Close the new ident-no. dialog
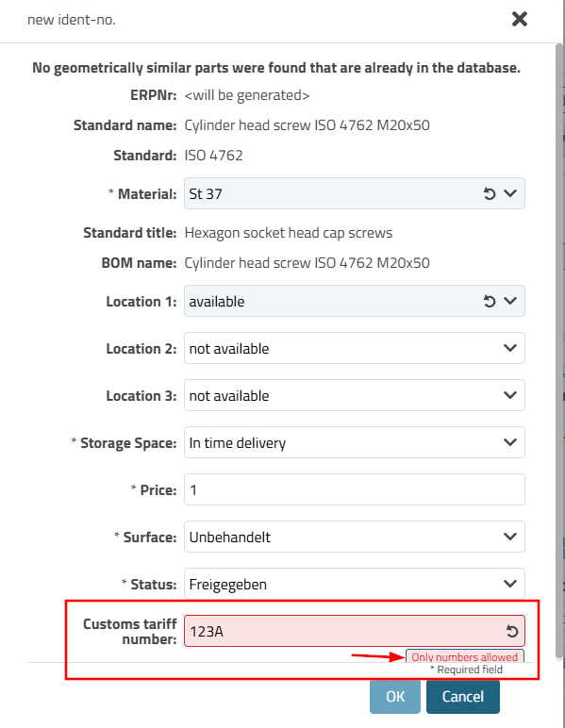Image resolution: width=565 pixels, height=728 pixels. point(520,19)
